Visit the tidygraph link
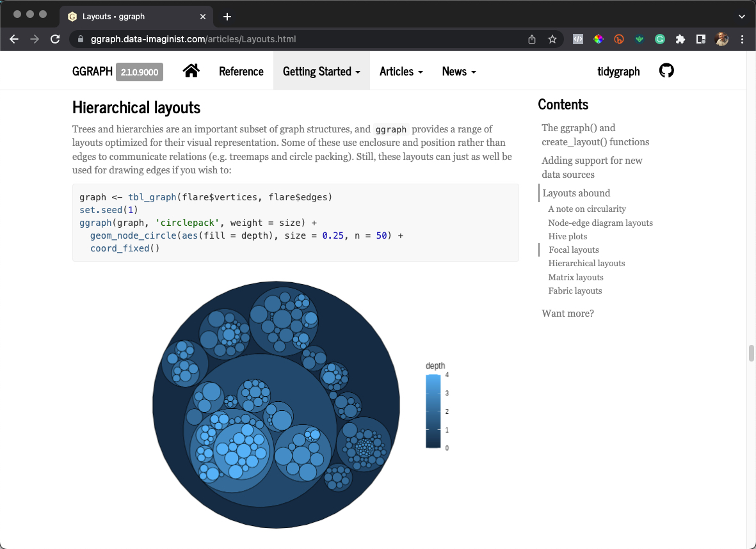756x549 pixels. pyautogui.click(x=618, y=71)
